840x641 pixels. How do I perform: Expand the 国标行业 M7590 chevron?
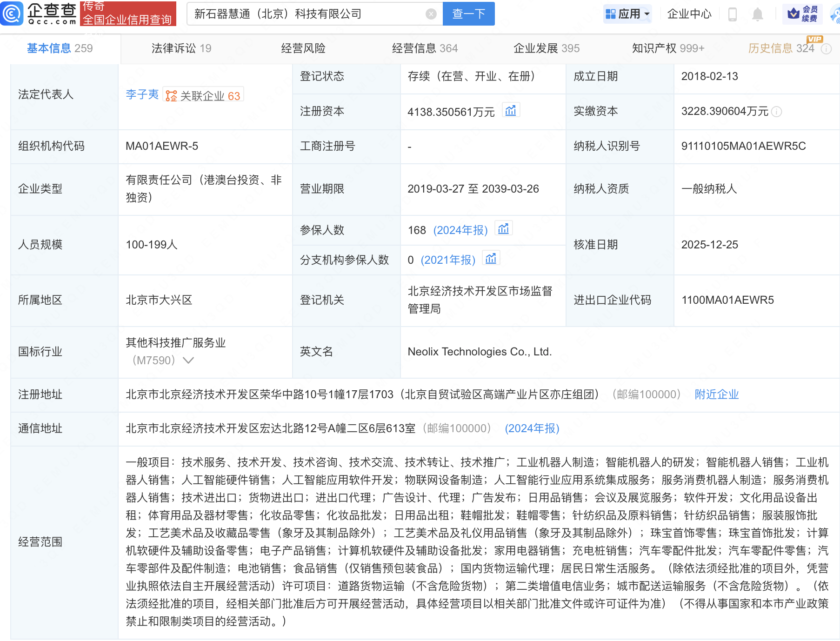pyautogui.click(x=188, y=361)
